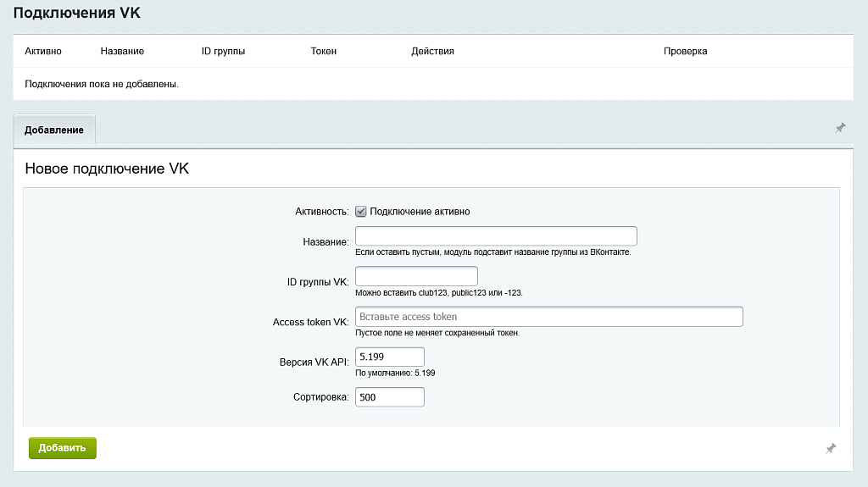The image size is (868, 487).
Task: Click the Сортировка field with 500
Action: (x=390, y=397)
